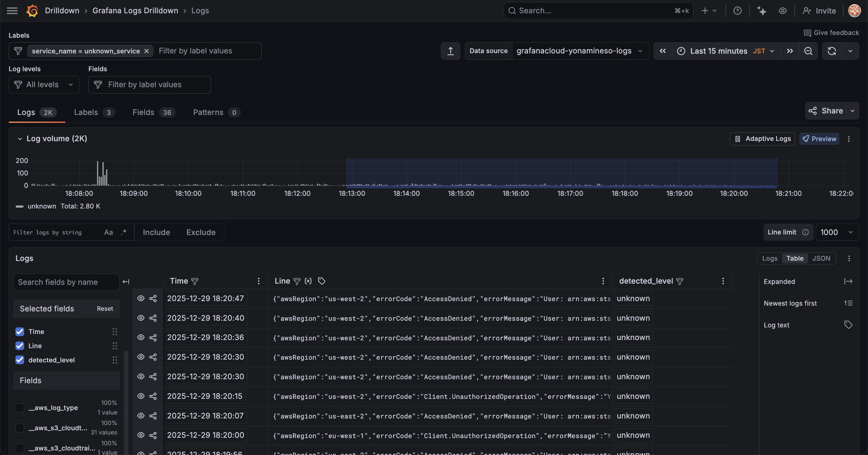Reset the selected fields
The image size is (868, 455).
(105, 309)
